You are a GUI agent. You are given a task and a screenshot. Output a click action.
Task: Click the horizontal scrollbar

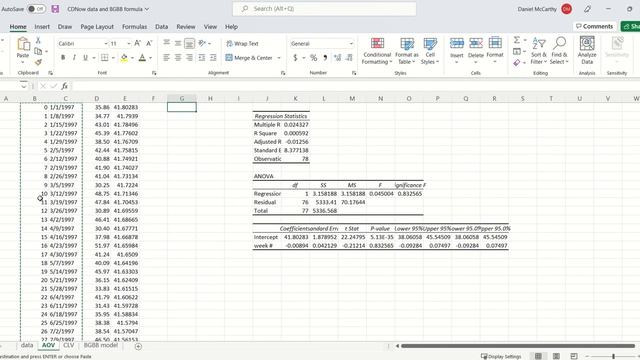pos(518,346)
